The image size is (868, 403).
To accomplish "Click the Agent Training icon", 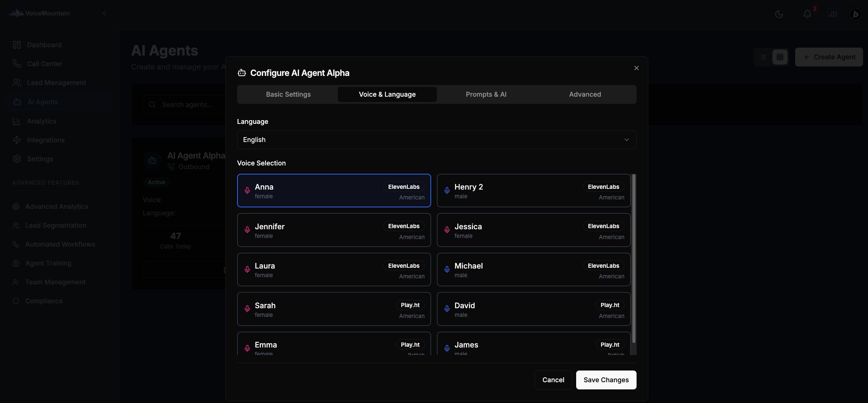I will point(16,263).
